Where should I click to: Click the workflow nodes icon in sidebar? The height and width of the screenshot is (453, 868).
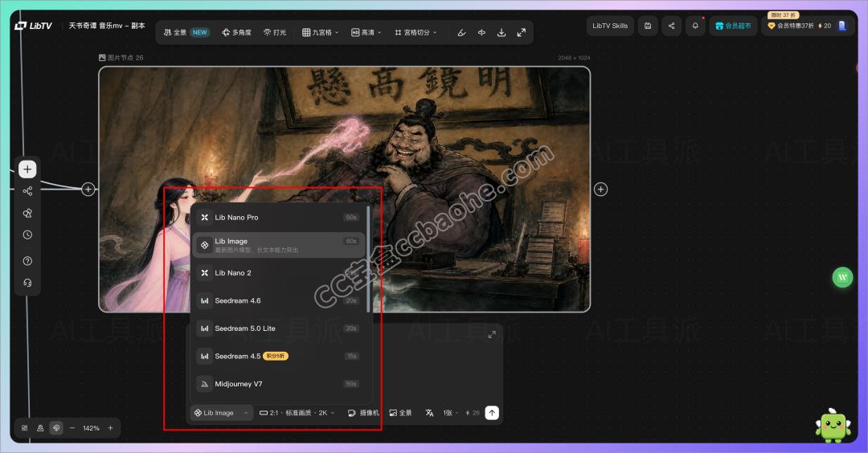[27, 191]
